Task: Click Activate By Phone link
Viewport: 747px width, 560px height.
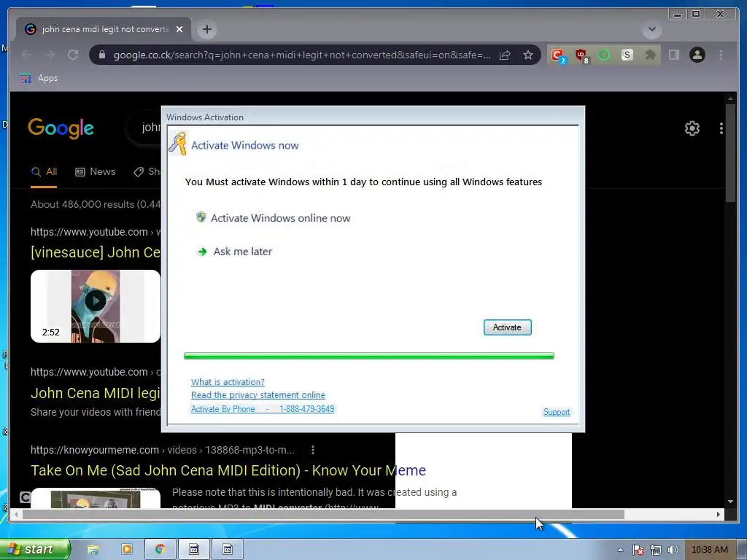Action: click(263, 408)
